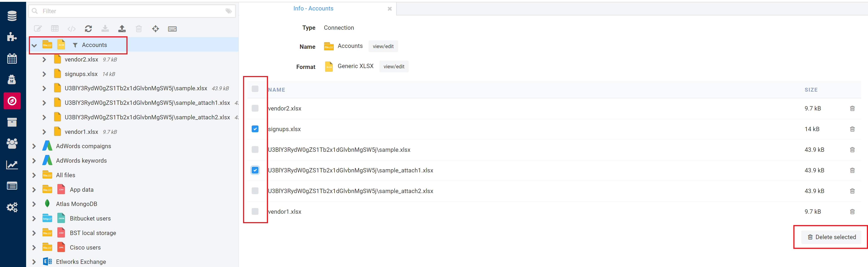Open the calendar scheduler sidebar icon
The height and width of the screenshot is (267, 868).
click(x=12, y=59)
